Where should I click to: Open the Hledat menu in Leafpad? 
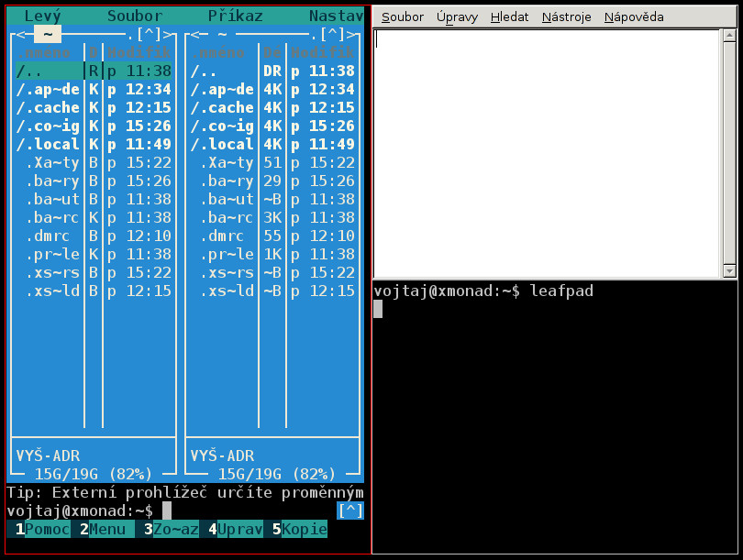509,17
